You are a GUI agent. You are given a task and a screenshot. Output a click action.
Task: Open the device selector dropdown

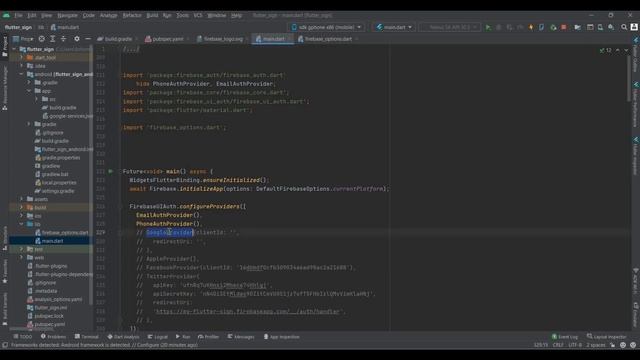[x=327, y=27]
